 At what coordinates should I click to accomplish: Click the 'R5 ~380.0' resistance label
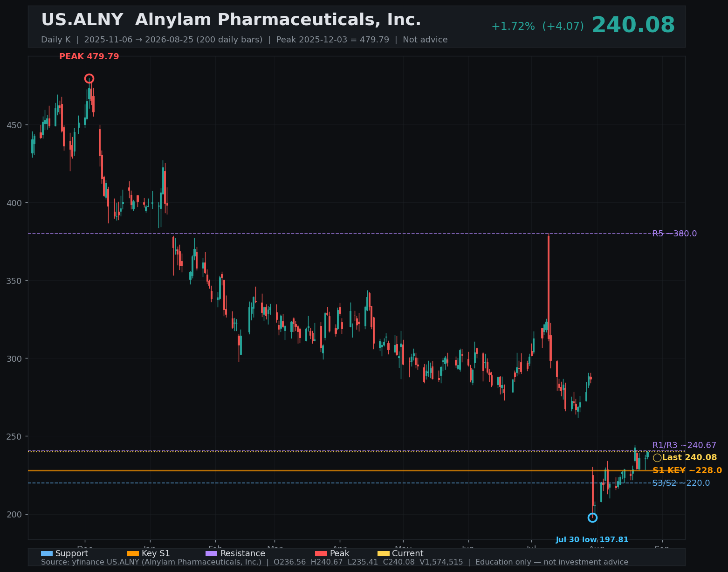(x=674, y=234)
